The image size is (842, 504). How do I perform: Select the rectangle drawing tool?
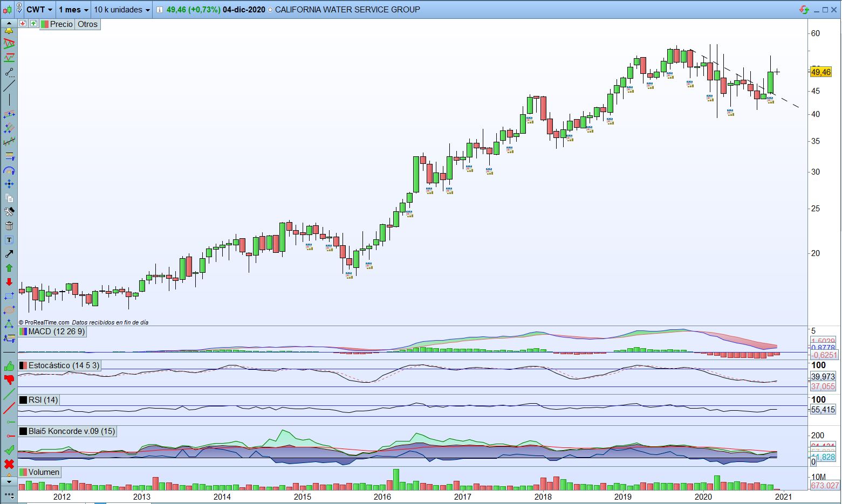(9, 296)
